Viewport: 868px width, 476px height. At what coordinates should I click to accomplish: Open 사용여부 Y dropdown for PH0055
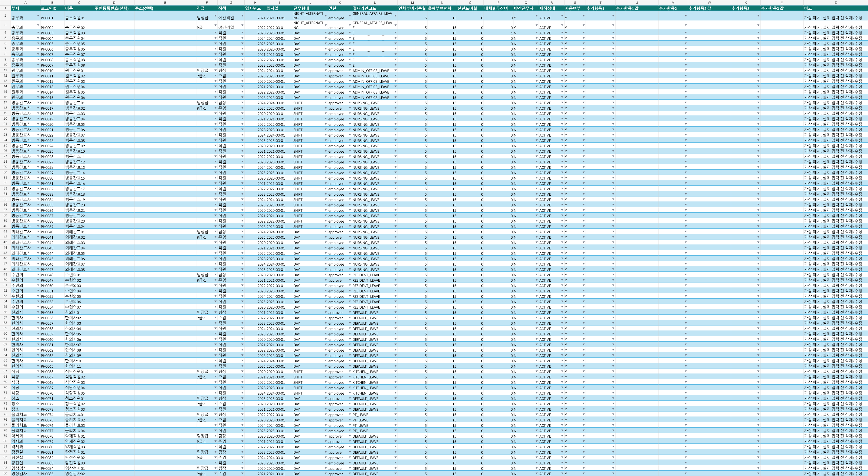(584, 312)
